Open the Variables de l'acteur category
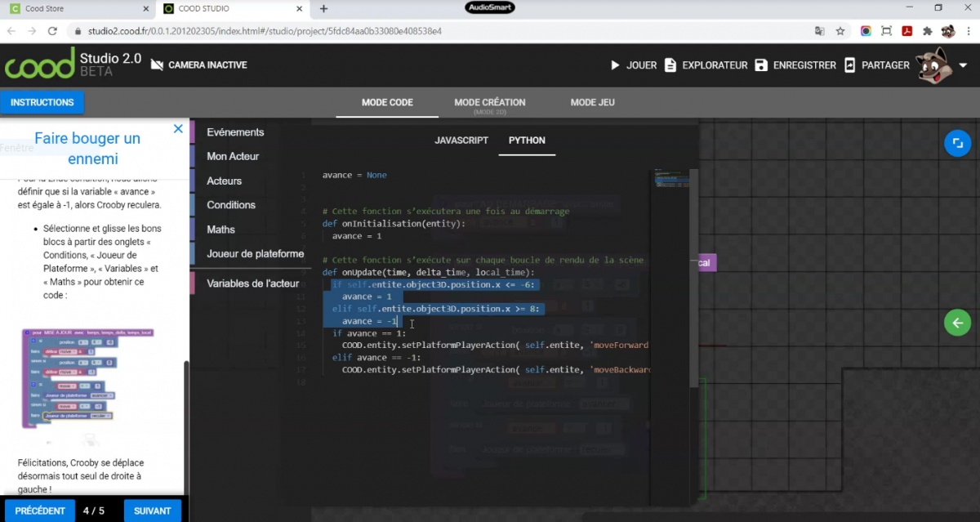Screen dimensions: 980x522 pyautogui.click(x=252, y=283)
